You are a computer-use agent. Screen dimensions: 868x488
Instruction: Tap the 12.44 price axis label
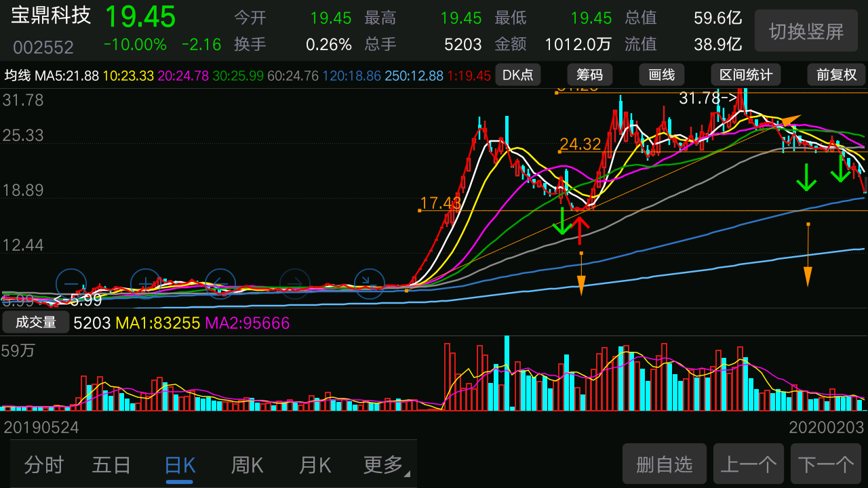tap(23, 245)
